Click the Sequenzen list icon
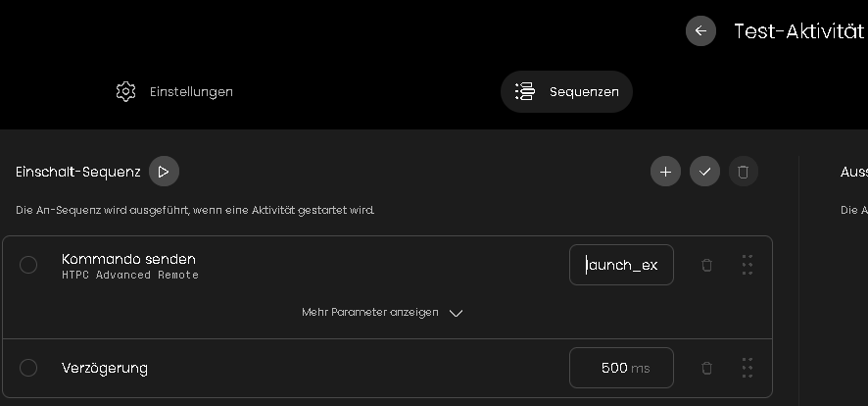The width and height of the screenshot is (868, 406). click(525, 91)
